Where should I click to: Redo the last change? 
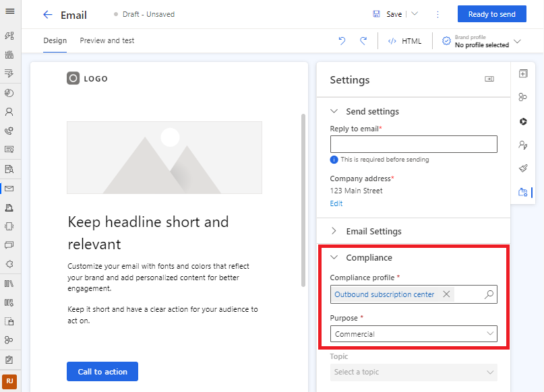[x=363, y=41]
